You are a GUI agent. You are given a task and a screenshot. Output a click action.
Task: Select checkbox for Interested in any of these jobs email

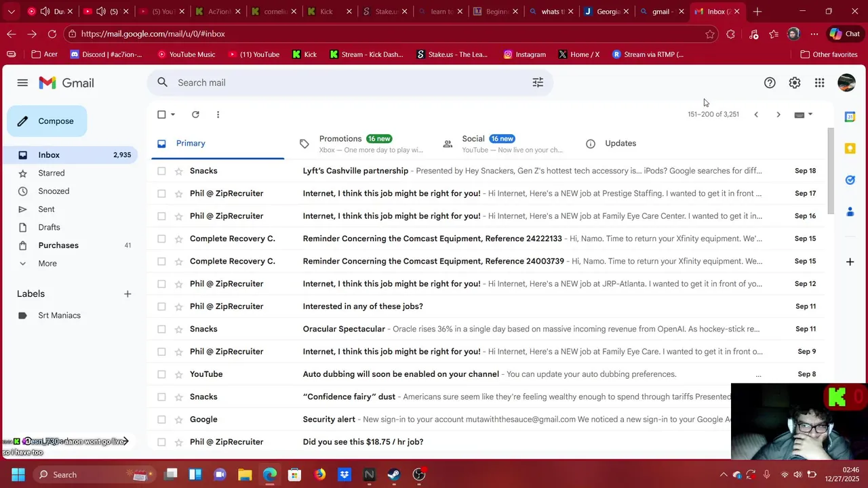[161, 306]
